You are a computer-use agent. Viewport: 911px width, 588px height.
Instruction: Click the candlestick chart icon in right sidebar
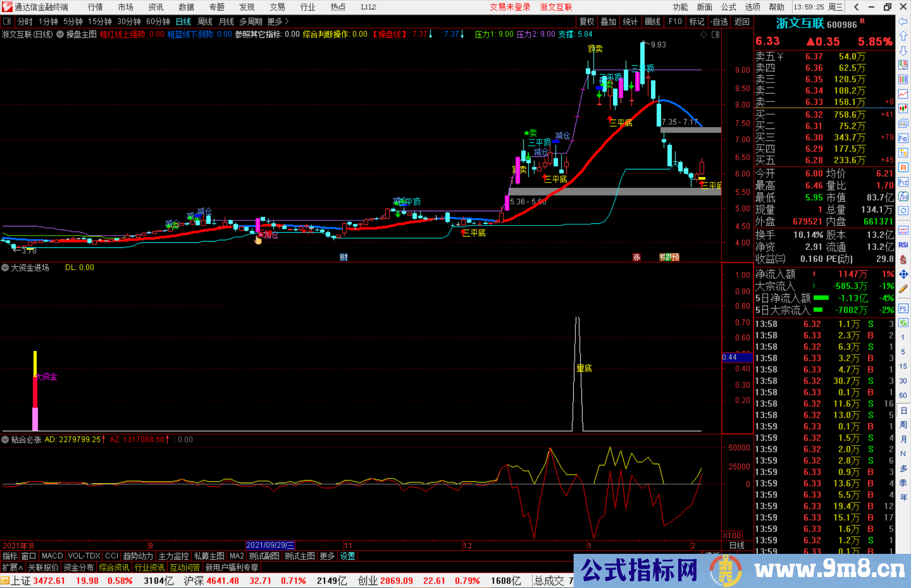click(903, 108)
